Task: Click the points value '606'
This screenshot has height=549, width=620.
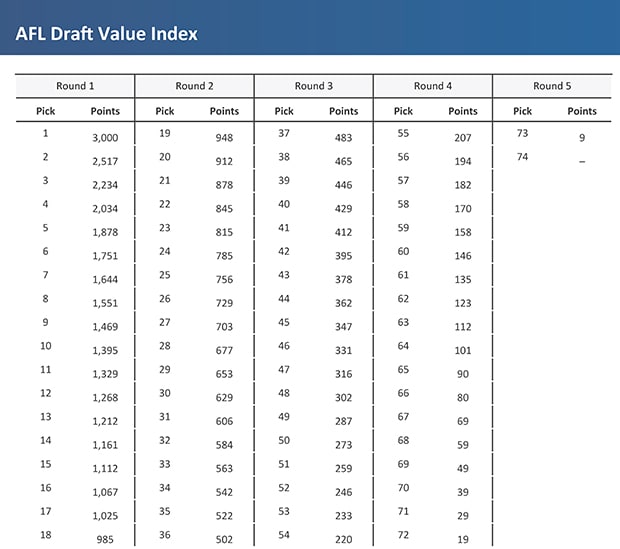Action: 224,421
